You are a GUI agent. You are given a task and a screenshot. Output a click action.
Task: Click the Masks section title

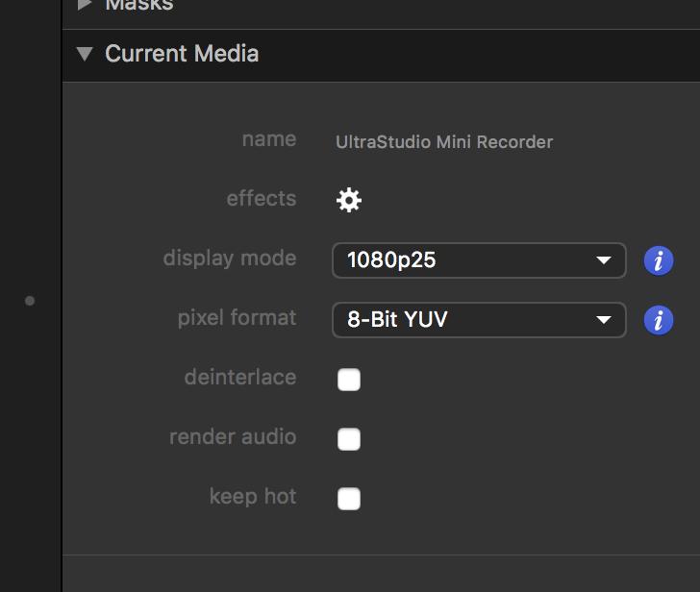tap(139, 5)
